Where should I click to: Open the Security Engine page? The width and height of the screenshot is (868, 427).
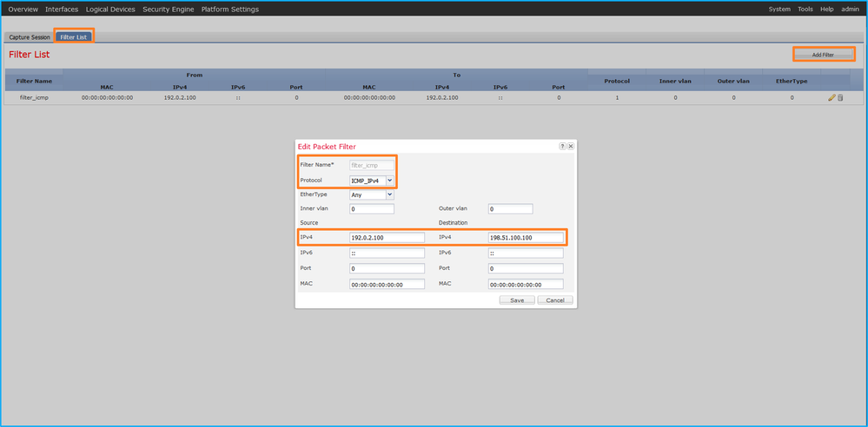pyautogui.click(x=168, y=9)
